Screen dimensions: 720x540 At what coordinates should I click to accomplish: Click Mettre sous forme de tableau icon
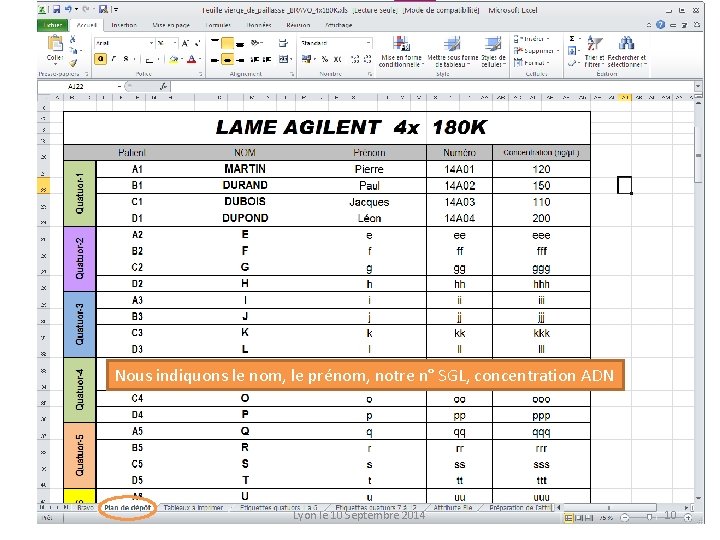pos(452,44)
